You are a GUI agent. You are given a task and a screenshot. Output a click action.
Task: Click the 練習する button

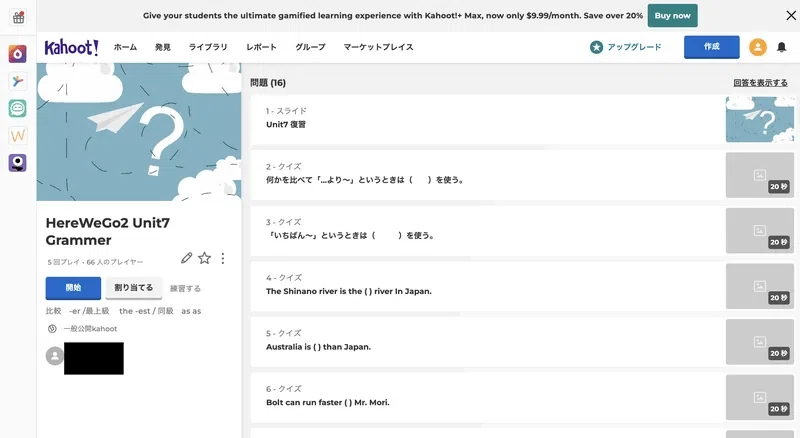tap(185, 288)
